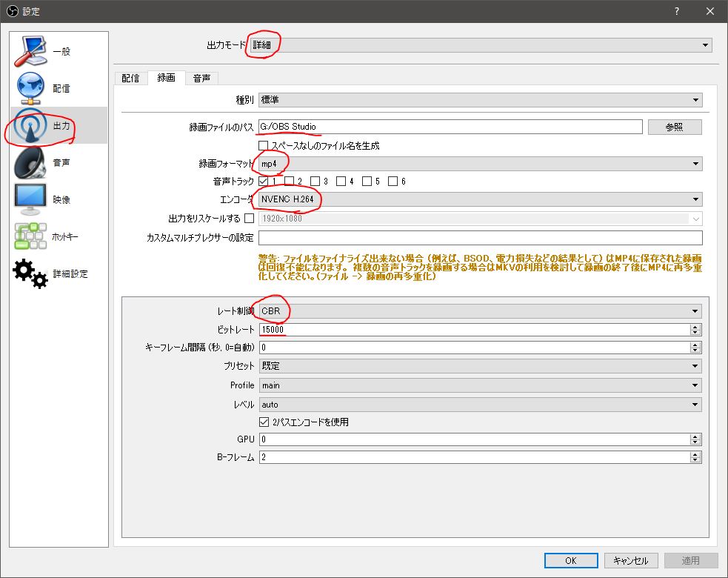Click the 録画ファイルのパス field with G:/OBS Studio

[x=450, y=127]
